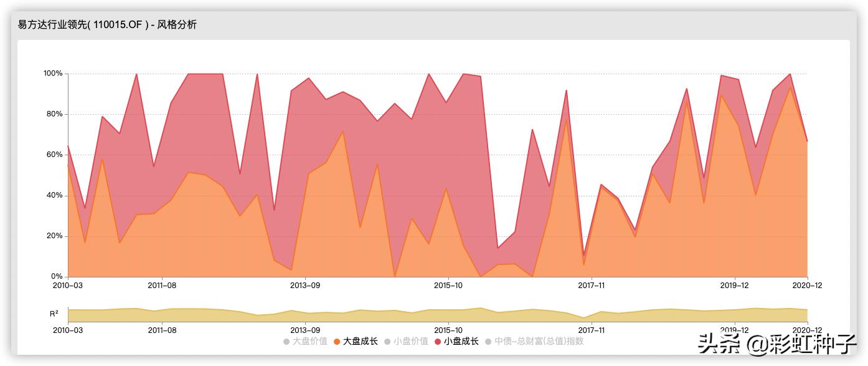Toggle the 大盘成长 legend series

(x=356, y=341)
